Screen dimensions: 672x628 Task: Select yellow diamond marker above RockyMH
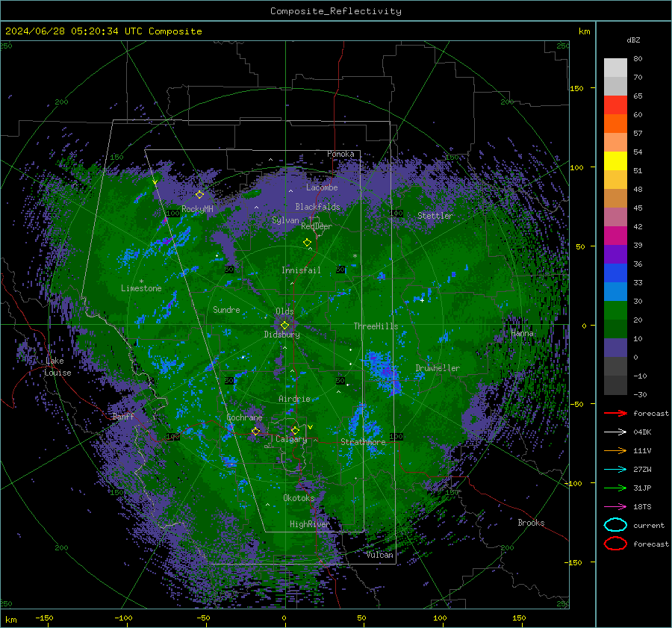[x=199, y=195]
